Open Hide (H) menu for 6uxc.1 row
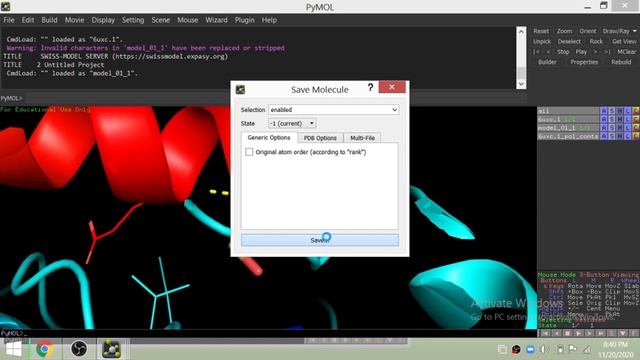This screenshot has height=360, width=640. click(620, 119)
